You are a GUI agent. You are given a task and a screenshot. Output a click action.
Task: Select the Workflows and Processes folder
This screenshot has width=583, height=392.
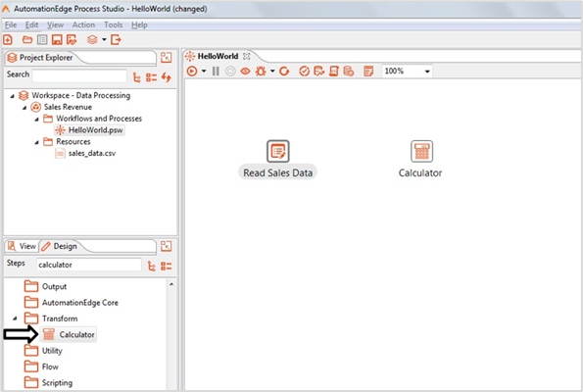click(99, 119)
